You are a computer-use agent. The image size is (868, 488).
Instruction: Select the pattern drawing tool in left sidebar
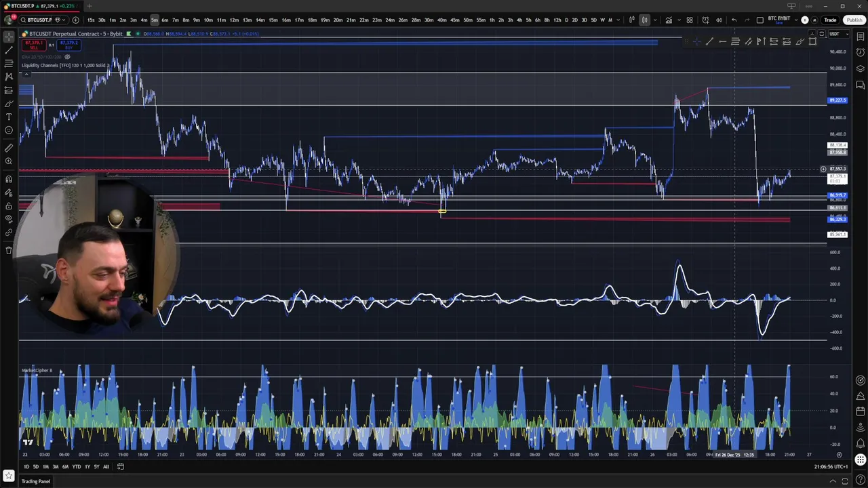[x=9, y=77]
